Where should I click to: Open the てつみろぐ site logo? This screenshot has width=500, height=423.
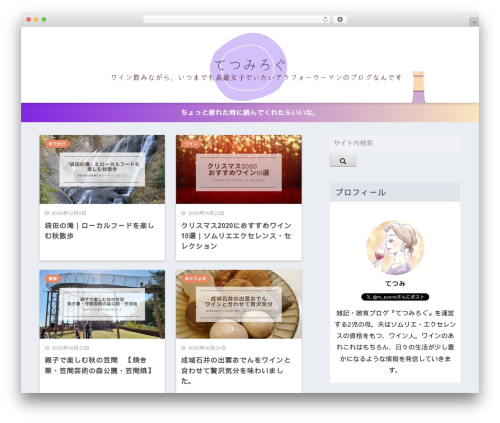pos(249,67)
